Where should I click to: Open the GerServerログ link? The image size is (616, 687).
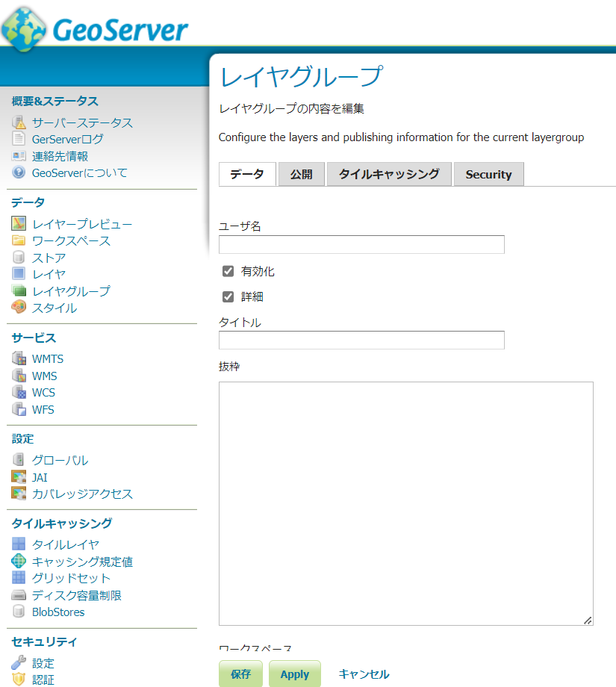68,140
